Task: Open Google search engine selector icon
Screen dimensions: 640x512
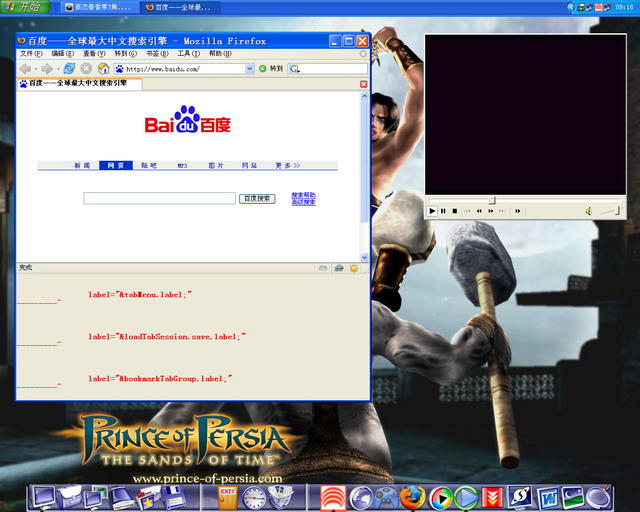Action: point(294,69)
